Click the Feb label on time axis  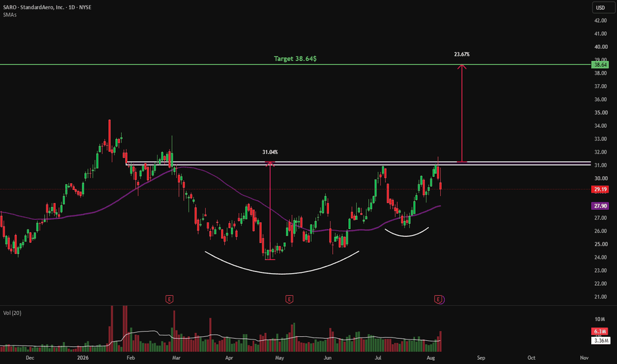(x=130, y=357)
